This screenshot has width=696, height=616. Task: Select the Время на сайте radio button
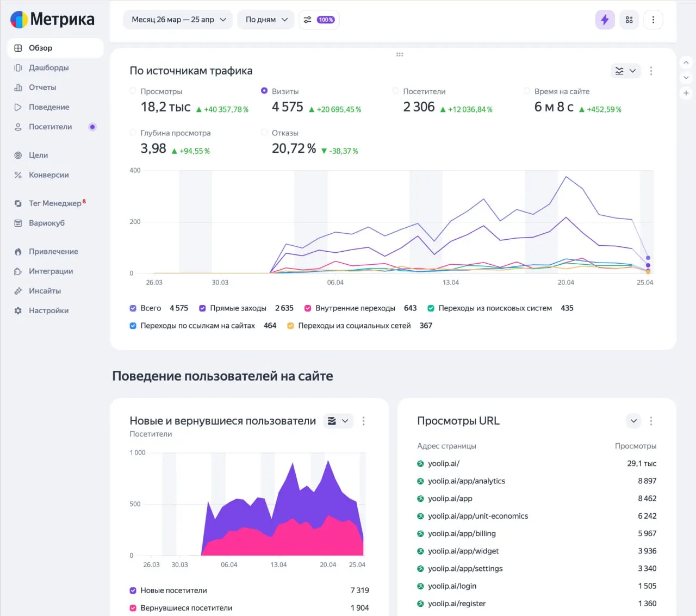tap(527, 91)
